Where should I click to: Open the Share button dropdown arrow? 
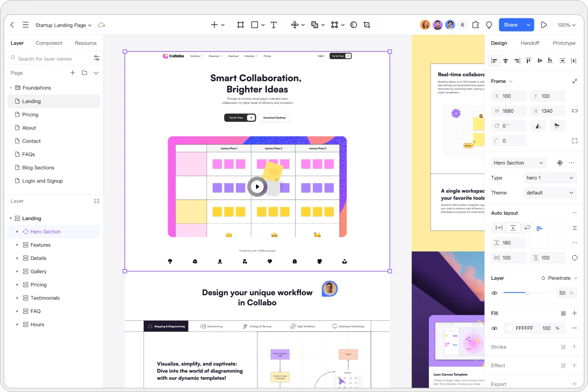point(528,25)
